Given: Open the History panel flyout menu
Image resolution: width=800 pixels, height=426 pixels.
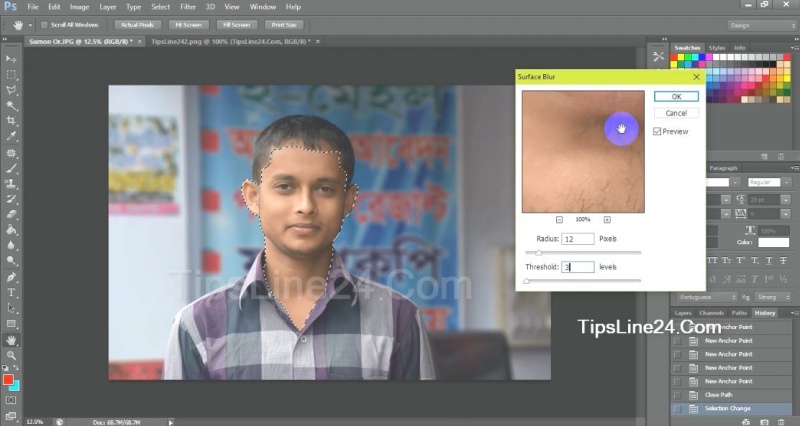Looking at the screenshot, I should [793, 313].
